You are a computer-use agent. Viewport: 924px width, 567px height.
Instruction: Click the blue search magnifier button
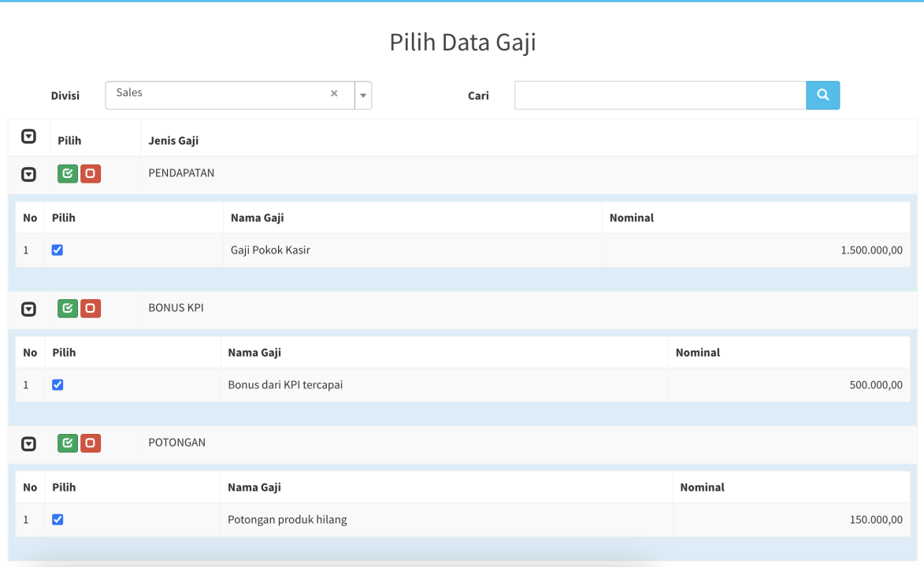822,95
